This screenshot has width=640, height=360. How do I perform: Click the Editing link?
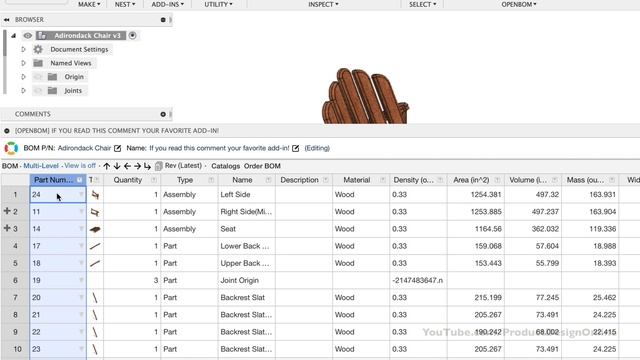coord(317,148)
